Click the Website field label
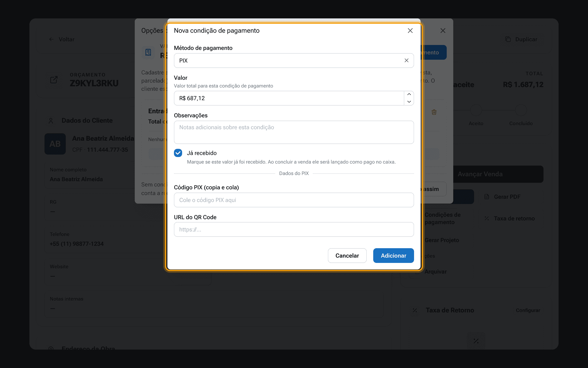This screenshot has height=368, width=588. [59, 267]
